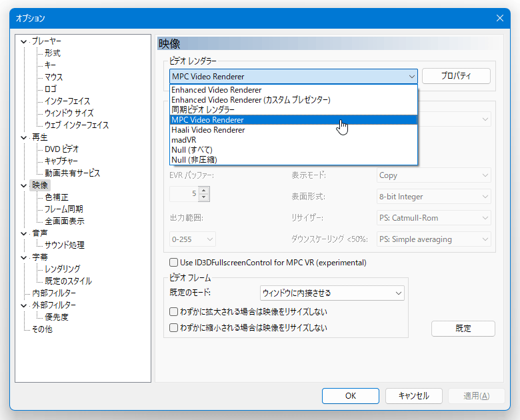The width and height of the screenshot is (520, 420).
Task: Select madVR renderer option
Action: point(293,140)
